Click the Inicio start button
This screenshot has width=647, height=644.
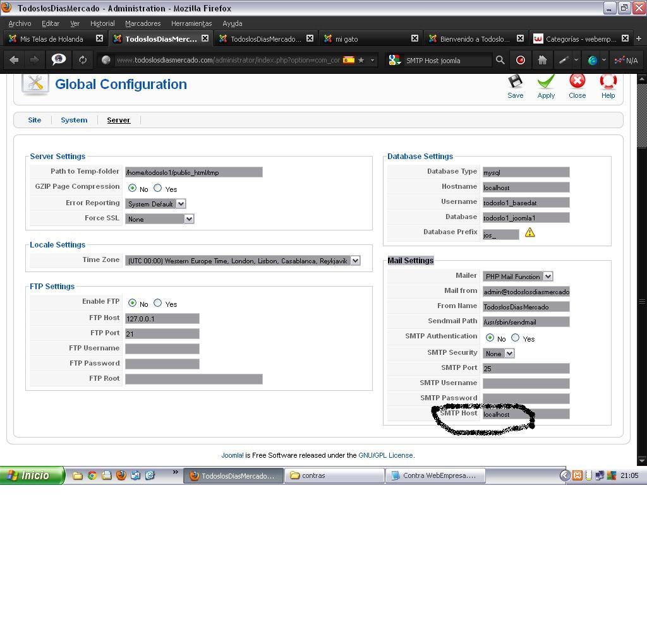coord(33,475)
